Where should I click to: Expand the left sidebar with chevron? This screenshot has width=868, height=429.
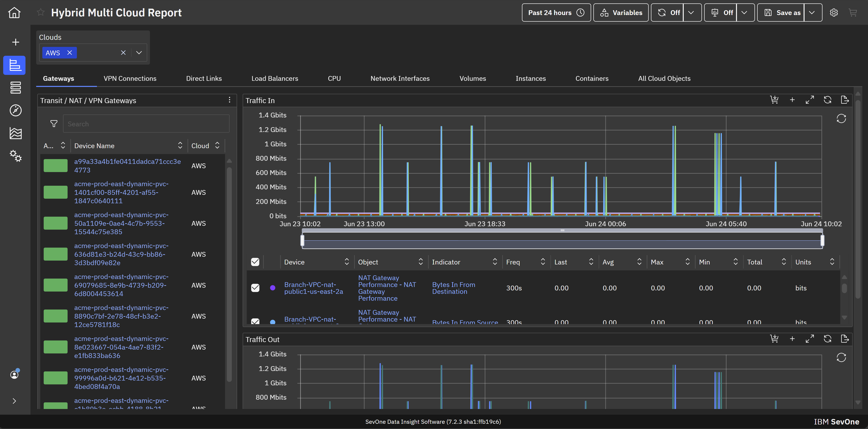tap(14, 401)
